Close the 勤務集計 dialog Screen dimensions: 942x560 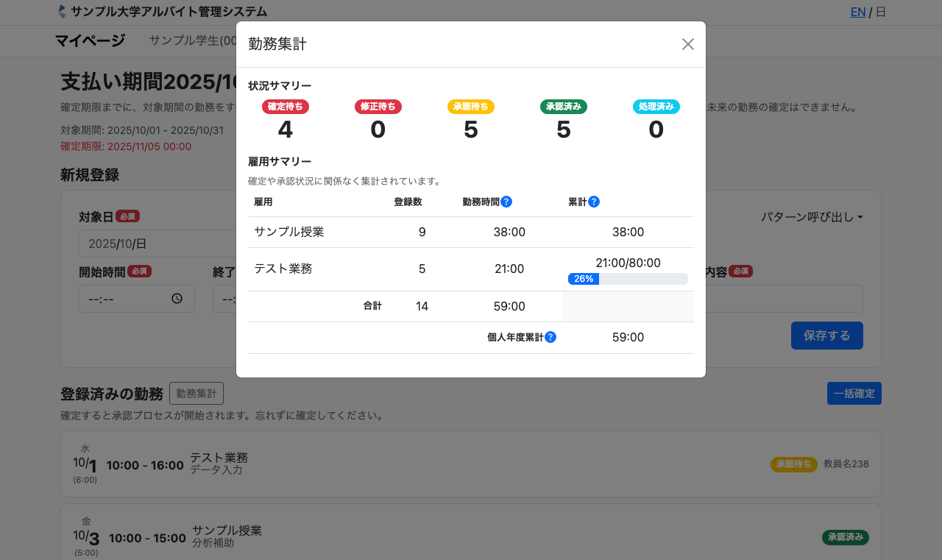687,44
